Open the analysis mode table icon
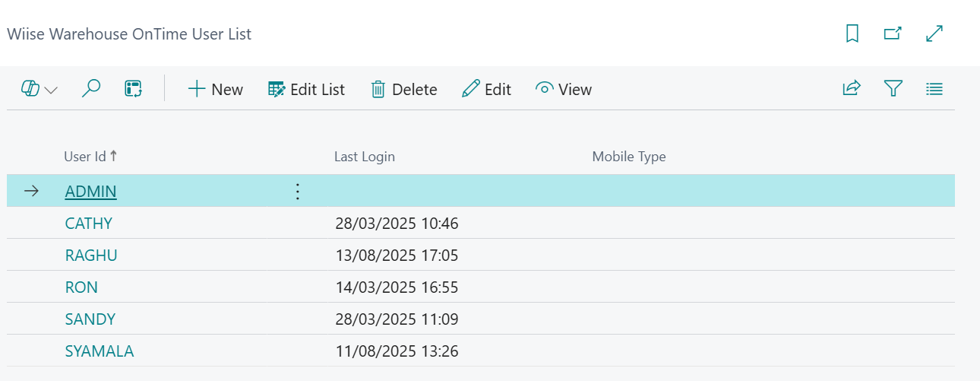980x381 pixels. (134, 89)
